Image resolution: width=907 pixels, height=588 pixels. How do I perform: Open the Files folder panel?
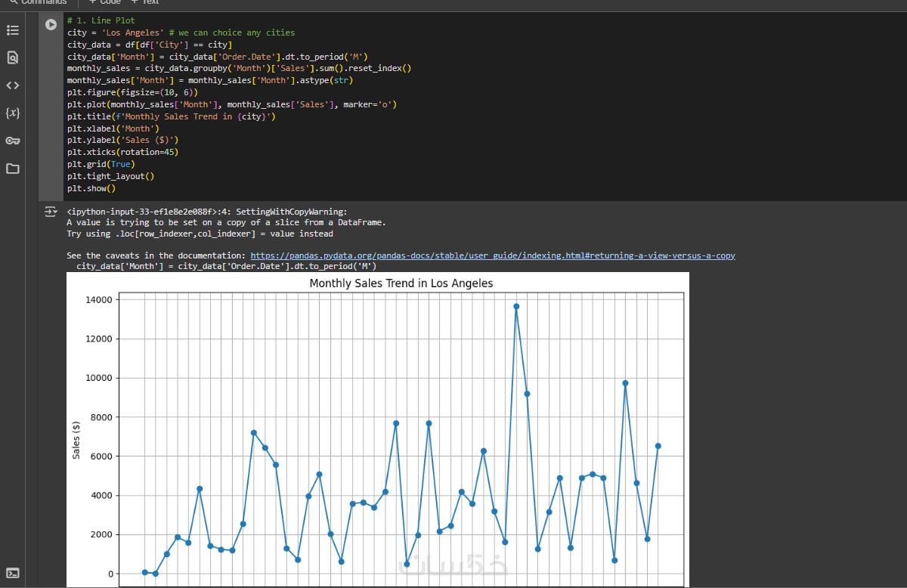pos(13,169)
